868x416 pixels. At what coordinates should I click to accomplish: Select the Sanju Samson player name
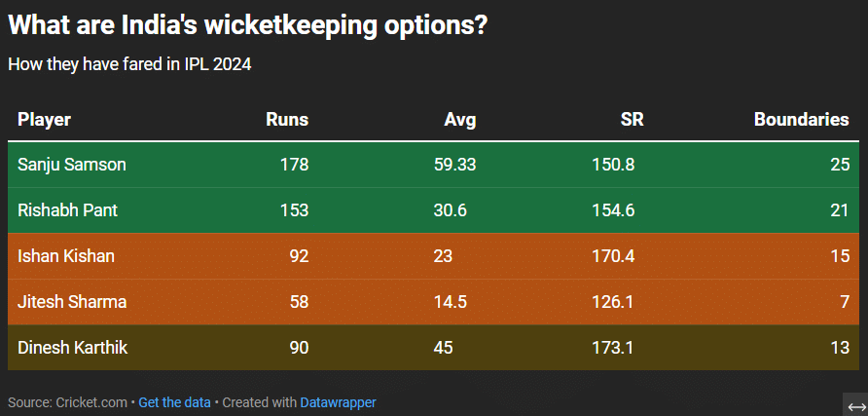point(72,165)
